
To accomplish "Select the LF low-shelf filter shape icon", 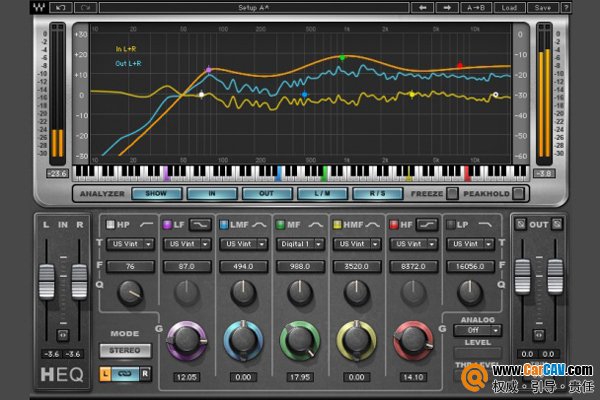I will [201, 225].
